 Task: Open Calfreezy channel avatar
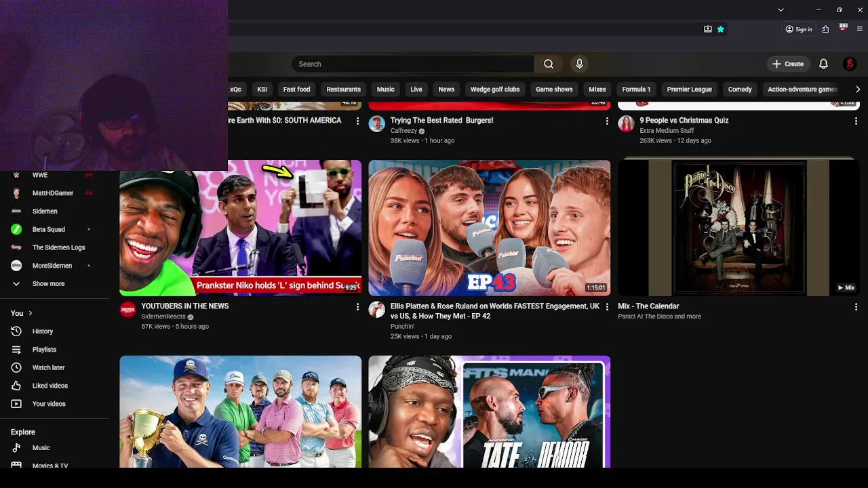376,123
